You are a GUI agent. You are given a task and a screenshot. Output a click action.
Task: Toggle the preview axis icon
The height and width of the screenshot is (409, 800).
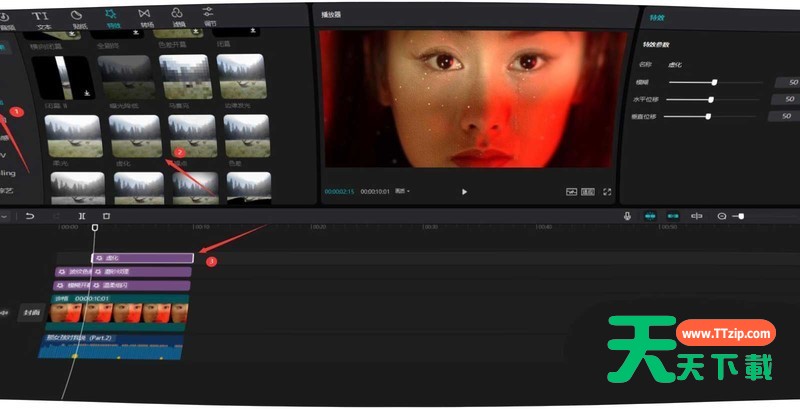pos(696,215)
